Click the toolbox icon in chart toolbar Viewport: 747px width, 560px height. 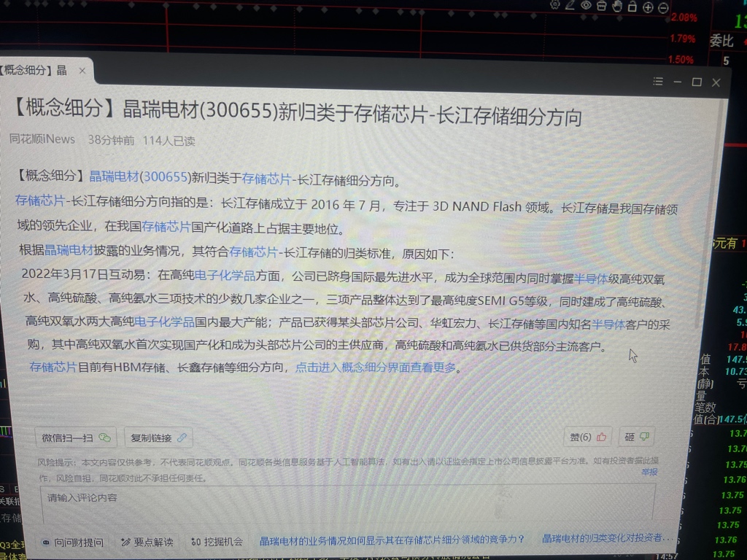602,6
